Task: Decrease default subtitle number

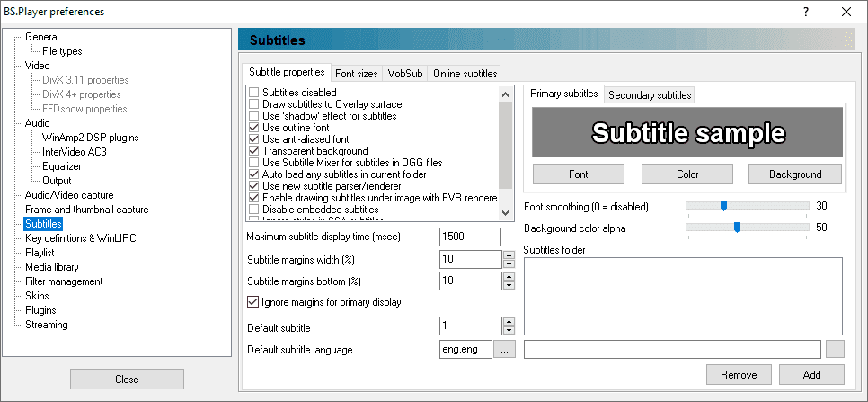Action: 509,330
